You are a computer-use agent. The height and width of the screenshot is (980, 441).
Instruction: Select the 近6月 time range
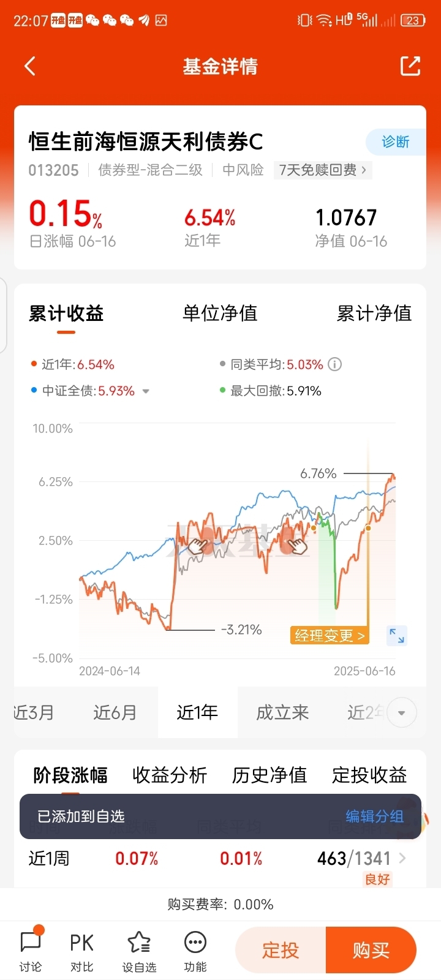115,712
